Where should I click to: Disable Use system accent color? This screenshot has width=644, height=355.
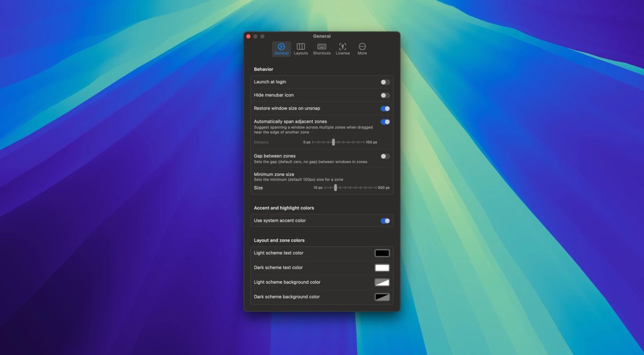(x=384, y=220)
